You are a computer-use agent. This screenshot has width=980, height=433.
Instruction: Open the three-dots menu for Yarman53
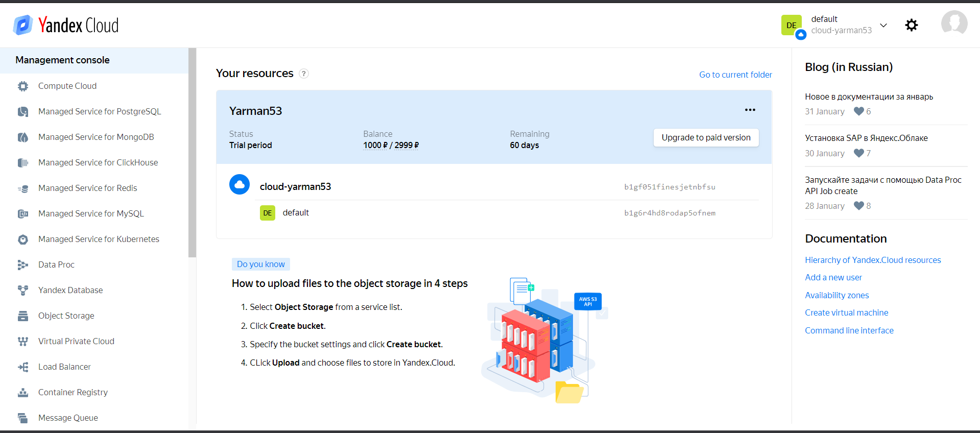point(750,110)
